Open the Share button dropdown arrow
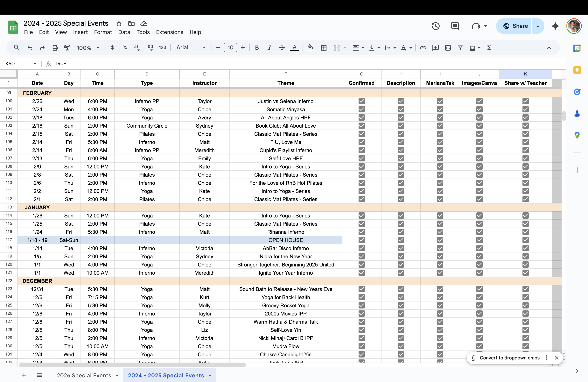The height and width of the screenshot is (382, 588). 538,26
